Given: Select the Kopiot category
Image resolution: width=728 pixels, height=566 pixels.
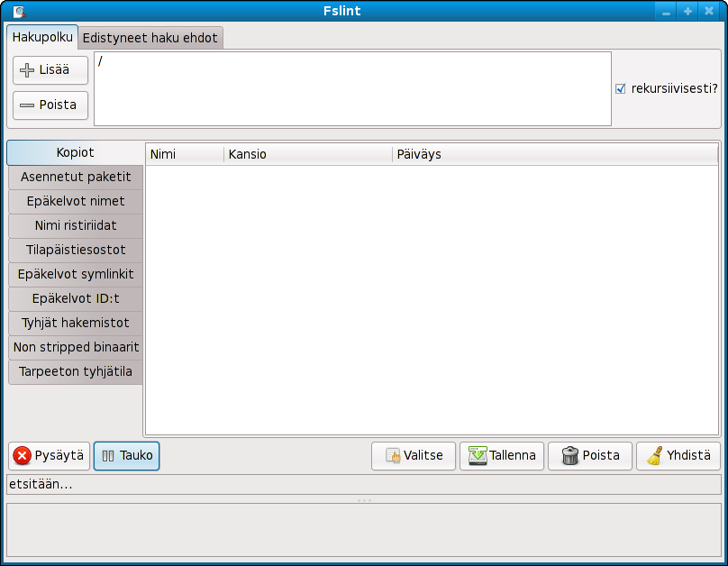Looking at the screenshot, I should [x=75, y=152].
